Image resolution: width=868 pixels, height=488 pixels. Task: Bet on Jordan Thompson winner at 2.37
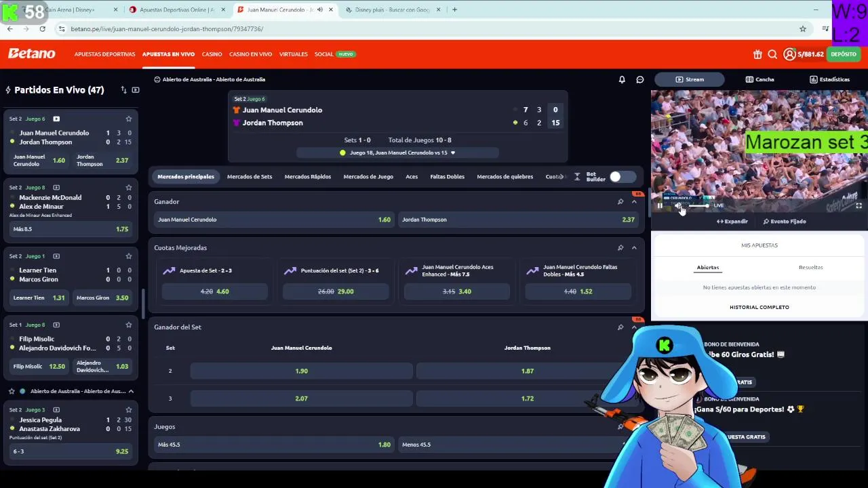[518, 220]
